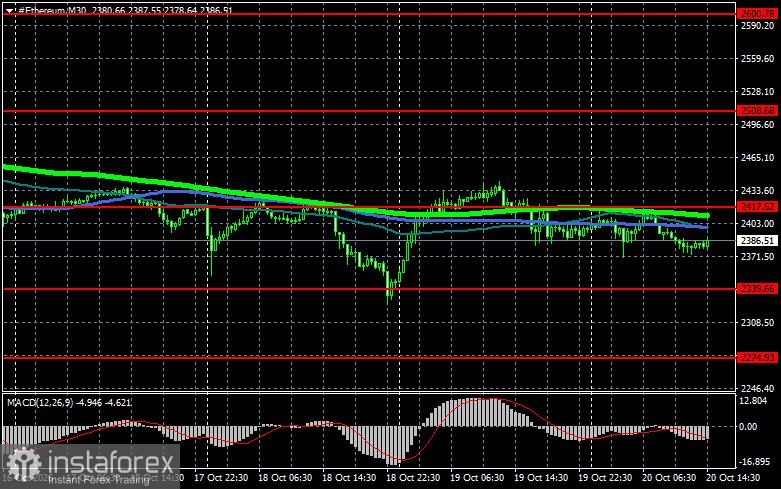Click the 2403.00 price scale value

coord(758,224)
